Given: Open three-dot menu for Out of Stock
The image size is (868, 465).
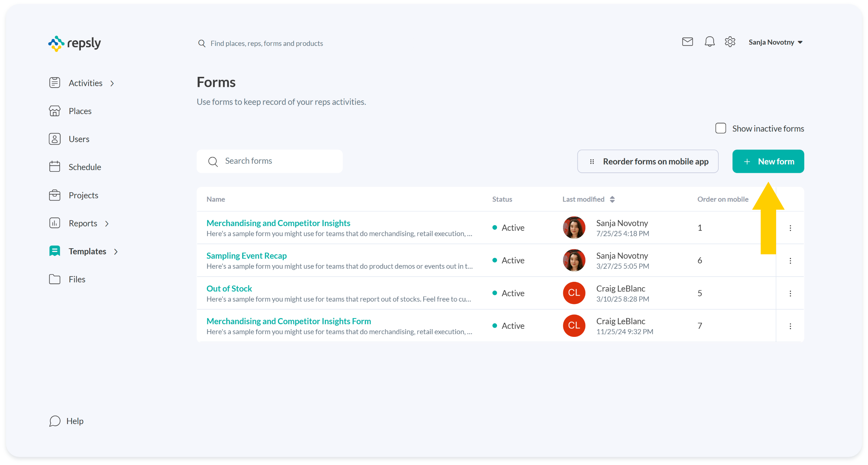Looking at the screenshot, I should (790, 293).
